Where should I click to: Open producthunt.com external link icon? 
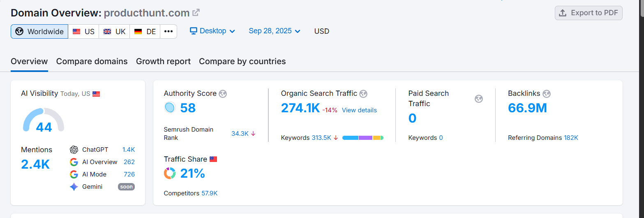tap(196, 13)
